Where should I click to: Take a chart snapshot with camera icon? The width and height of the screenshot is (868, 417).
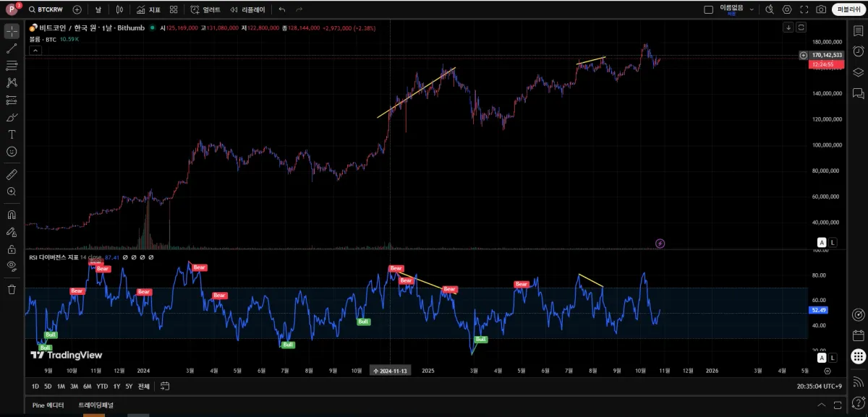pos(821,9)
